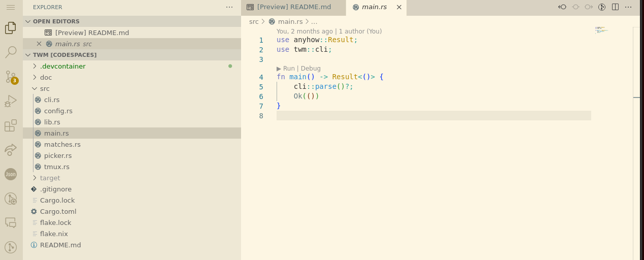
Task: Click the breadcrumb ellipsis segment
Action: click(314, 21)
